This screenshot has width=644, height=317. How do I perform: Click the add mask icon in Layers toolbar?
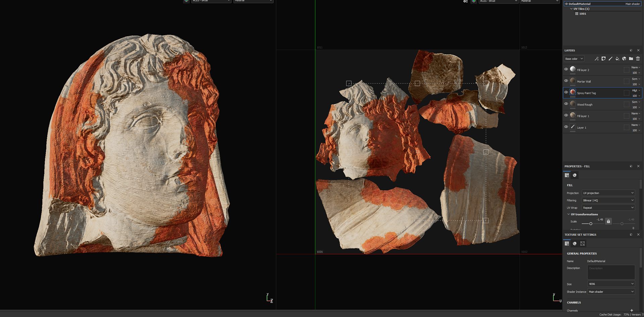pos(603,59)
